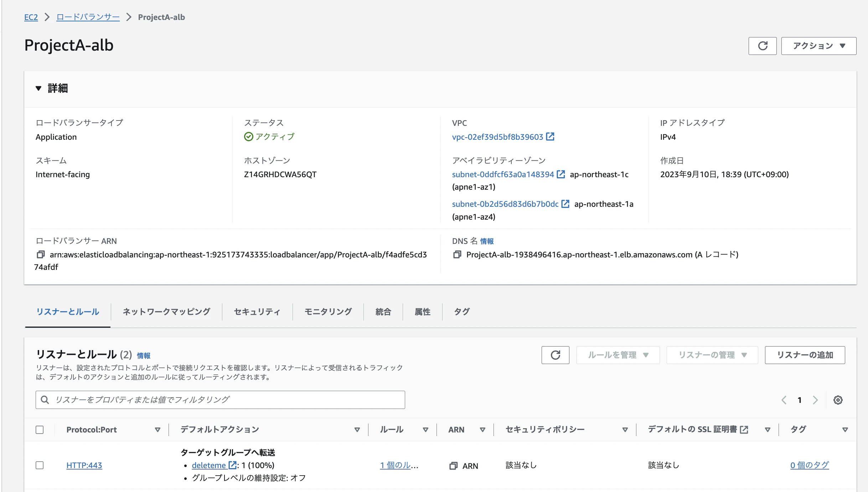
Task: Click the listeners table refresh icon
Action: 555,355
